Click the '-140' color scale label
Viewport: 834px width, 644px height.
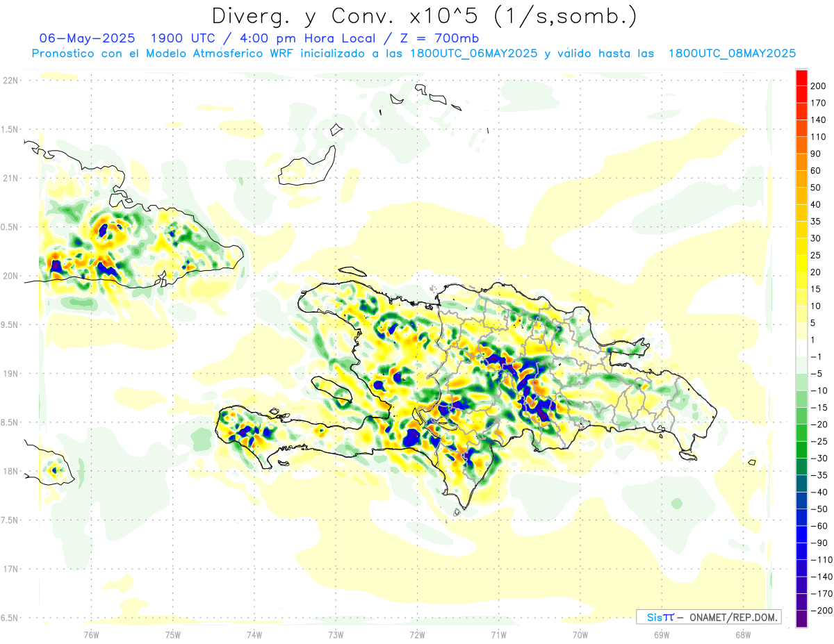pyautogui.click(x=821, y=577)
